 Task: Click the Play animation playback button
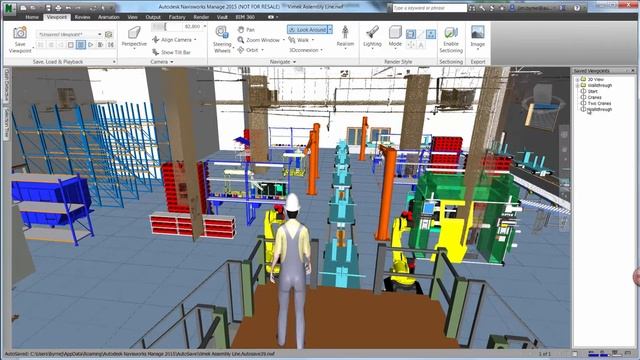tap(91, 44)
